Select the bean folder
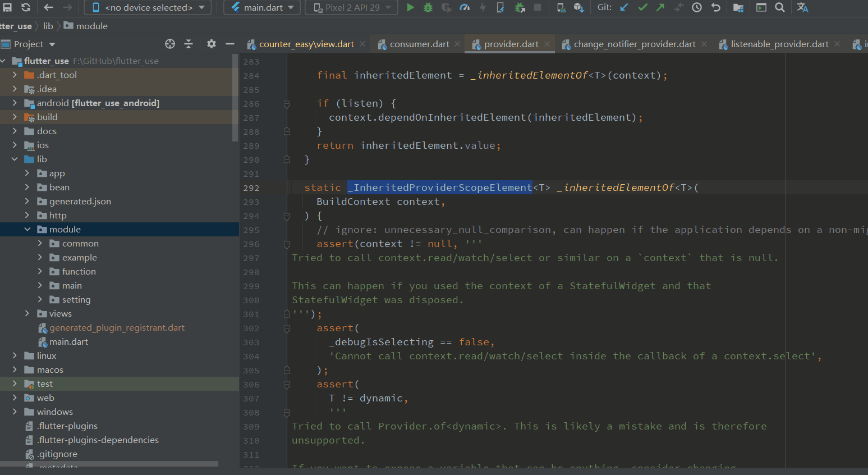The image size is (868, 475). [59, 187]
